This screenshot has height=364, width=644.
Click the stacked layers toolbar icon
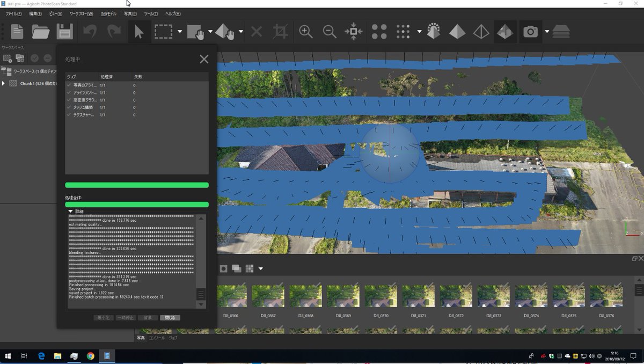click(x=561, y=32)
